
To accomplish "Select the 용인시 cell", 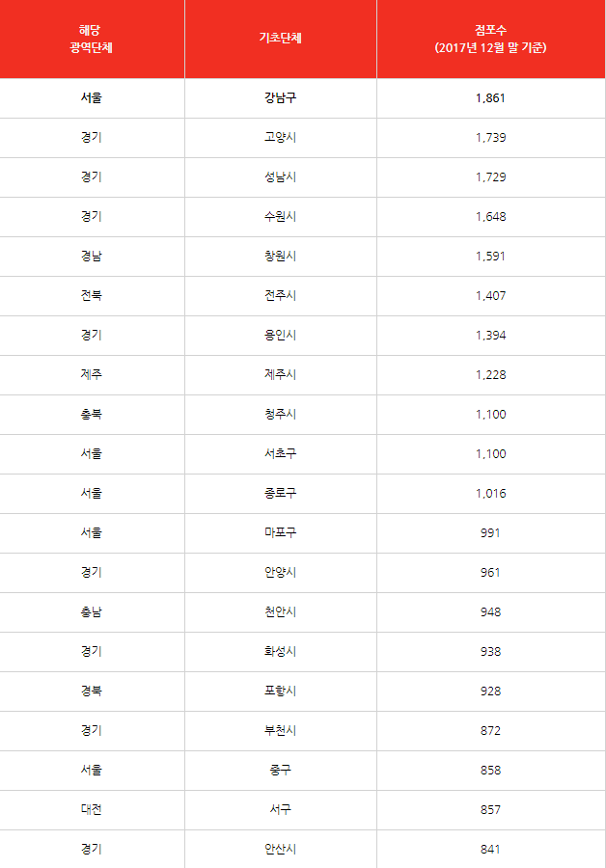I will click(280, 336).
